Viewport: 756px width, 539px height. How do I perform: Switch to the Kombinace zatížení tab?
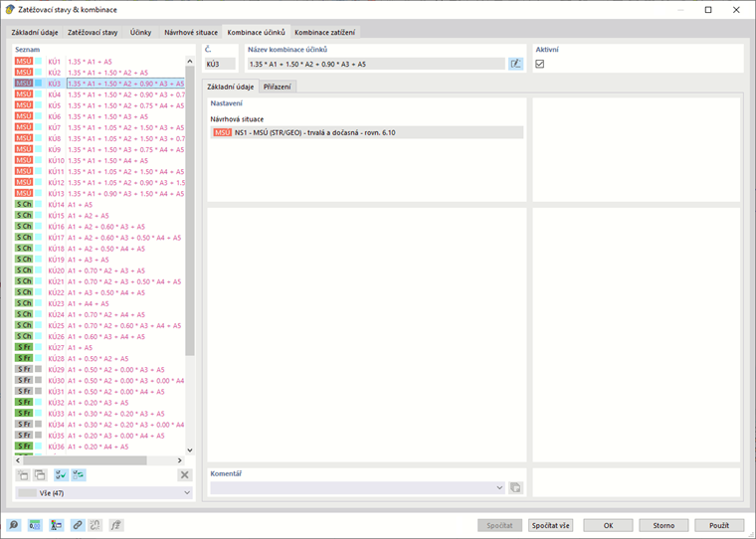coord(325,32)
